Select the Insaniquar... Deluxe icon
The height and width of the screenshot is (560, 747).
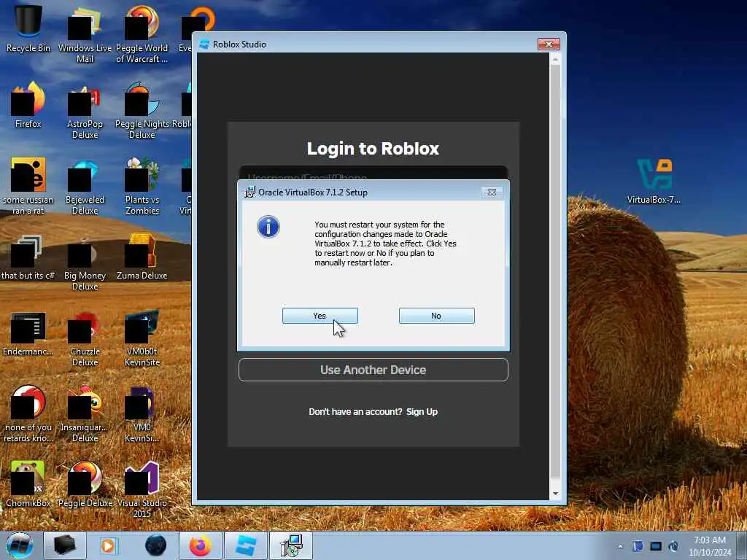point(85,413)
